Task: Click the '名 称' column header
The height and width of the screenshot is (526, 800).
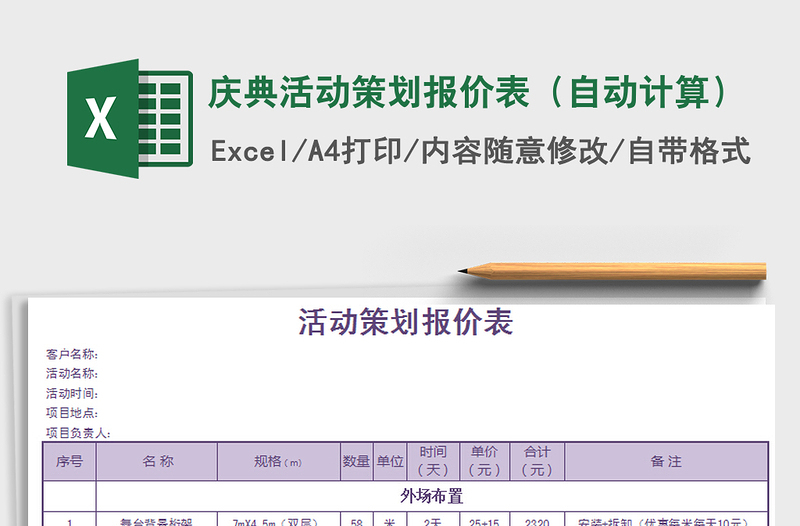Action: [157, 462]
